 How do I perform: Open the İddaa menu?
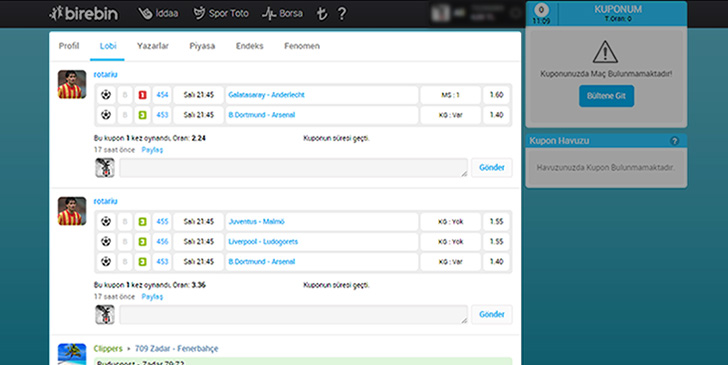pyautogui.click(x=158, y=13)
